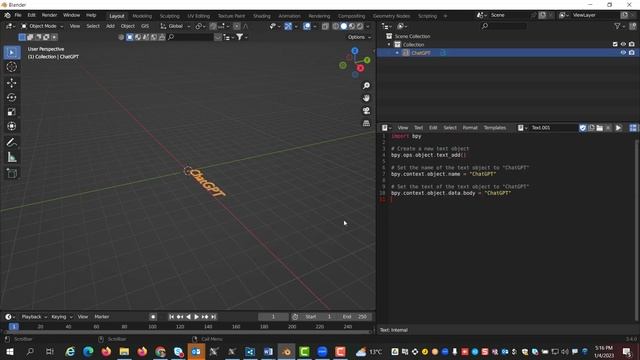Viewport: 640px width, 360px height.
Task: Open Blender from the Windows taskbar
Action: click(287, 351)
